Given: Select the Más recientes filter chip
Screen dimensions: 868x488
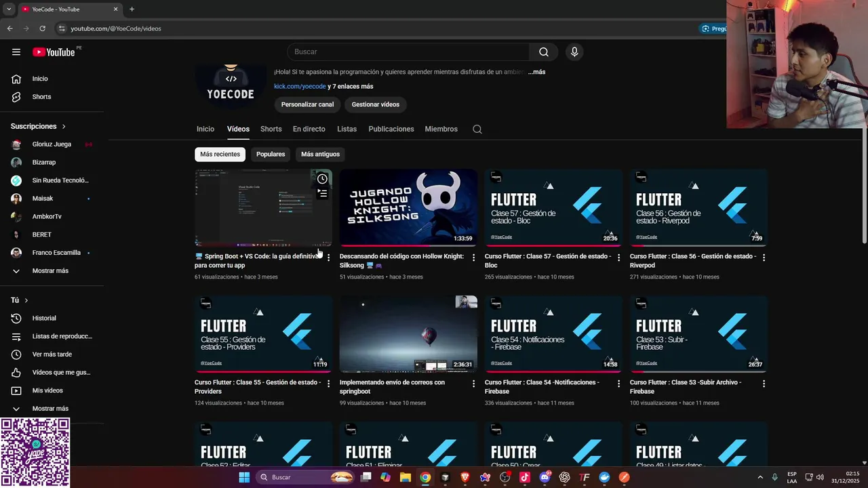Looking at the screenshot, I should pyautogui.click(x=220, y=155).
